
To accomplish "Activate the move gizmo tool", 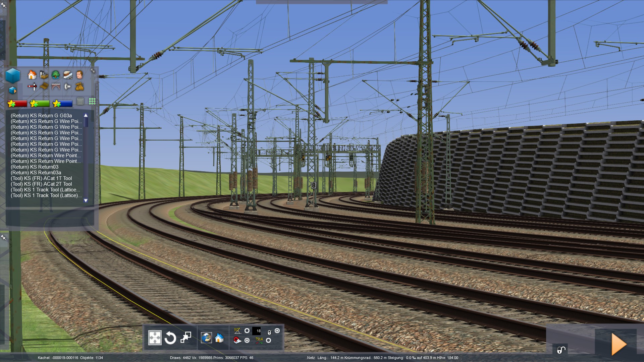I will tap(155, 338).
